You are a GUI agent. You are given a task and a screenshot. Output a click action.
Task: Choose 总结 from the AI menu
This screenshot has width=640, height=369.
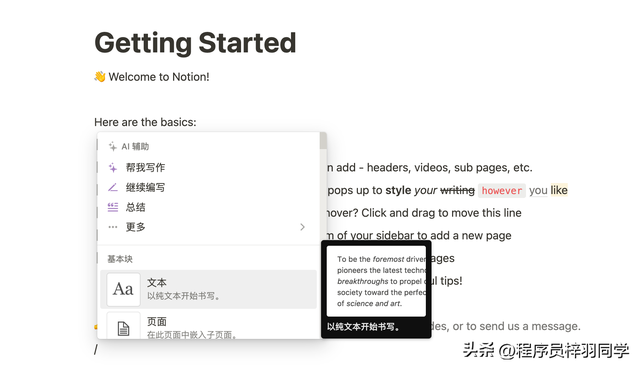point(208,207)
